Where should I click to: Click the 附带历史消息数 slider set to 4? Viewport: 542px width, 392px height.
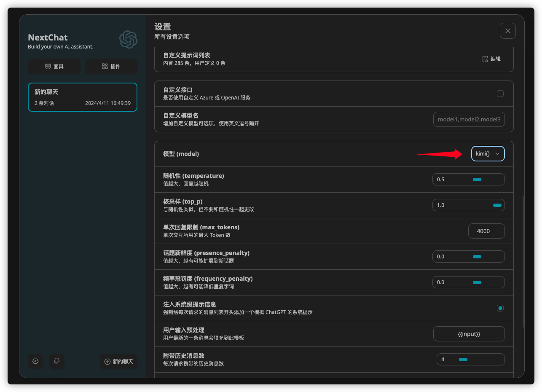(x=464, y=359)
